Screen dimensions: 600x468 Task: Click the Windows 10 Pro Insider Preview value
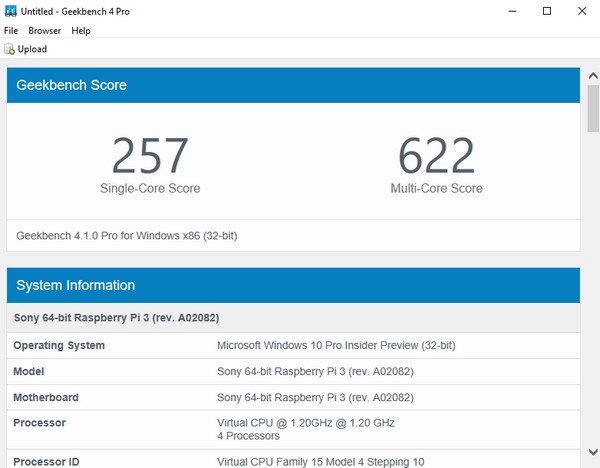(x=336, y=346)
